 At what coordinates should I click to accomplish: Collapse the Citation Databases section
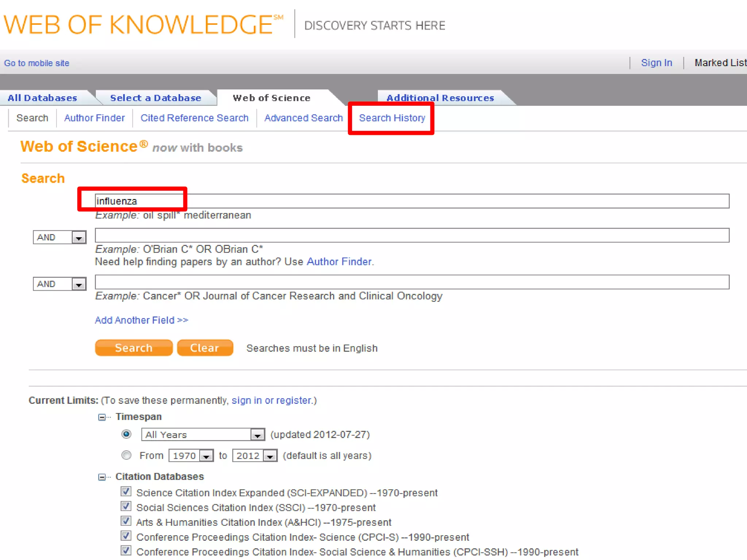pyautogui.click(x=102, y=477)
